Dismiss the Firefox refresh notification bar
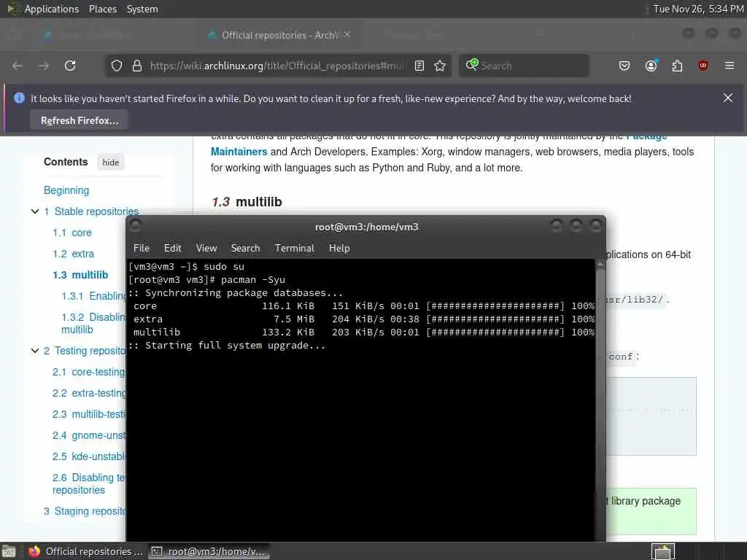Viewport: 747px width, 560px height. [x=728, y=98]
